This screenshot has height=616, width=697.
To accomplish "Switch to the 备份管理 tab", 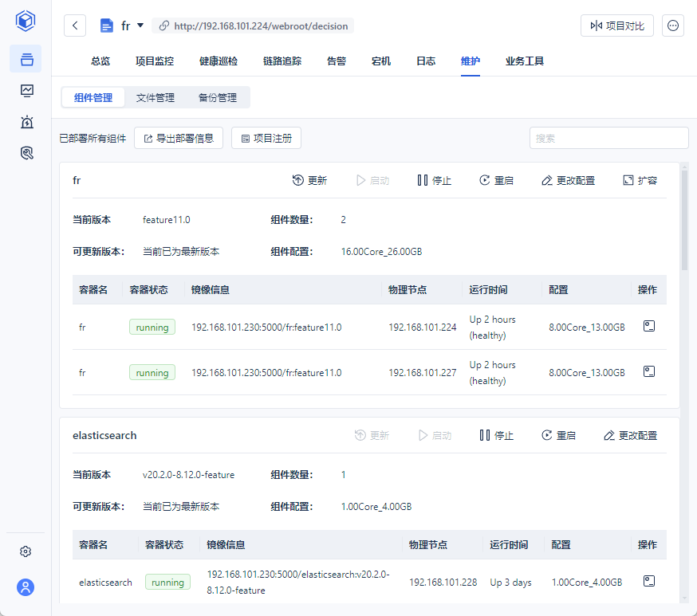I will [x=217, y=98].
